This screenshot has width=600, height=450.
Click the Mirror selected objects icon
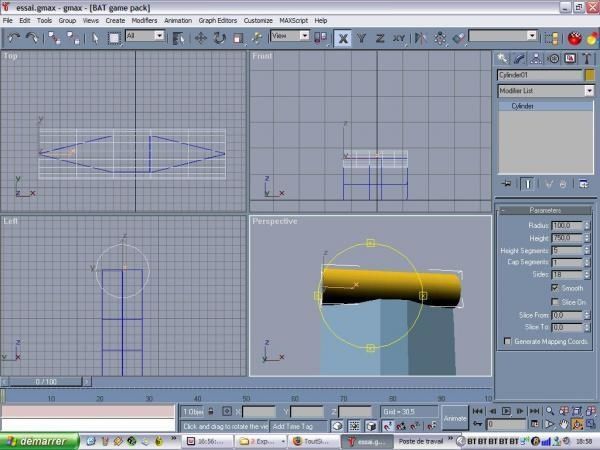pos(420,38)
